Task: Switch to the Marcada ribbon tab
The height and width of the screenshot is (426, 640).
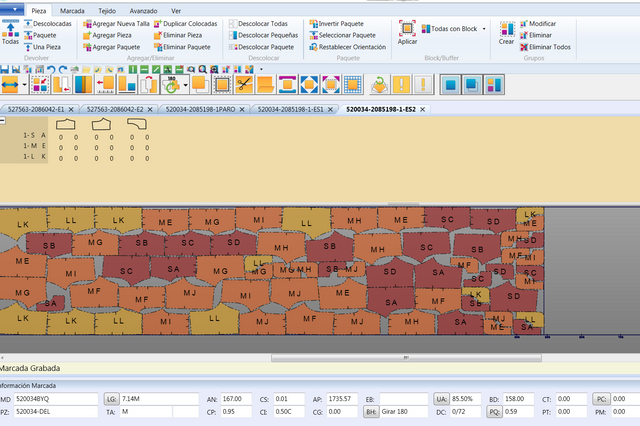Action: point(72,10)
